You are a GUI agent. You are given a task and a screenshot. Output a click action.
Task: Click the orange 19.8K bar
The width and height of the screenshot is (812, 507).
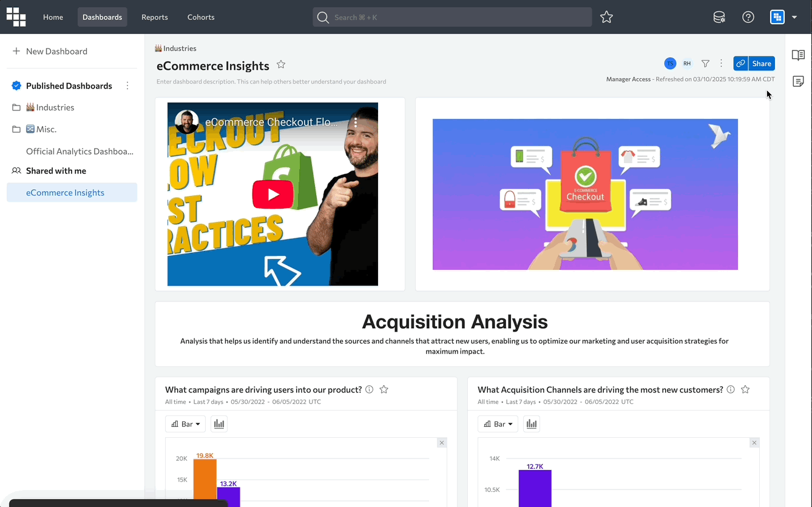click(x=205, y=483)
